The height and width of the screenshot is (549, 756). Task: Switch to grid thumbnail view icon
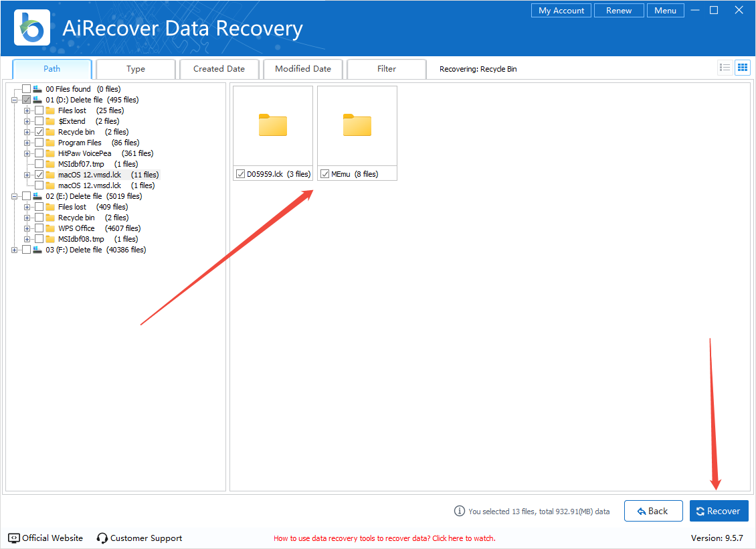pyautogui.click(x=742, y=68)
